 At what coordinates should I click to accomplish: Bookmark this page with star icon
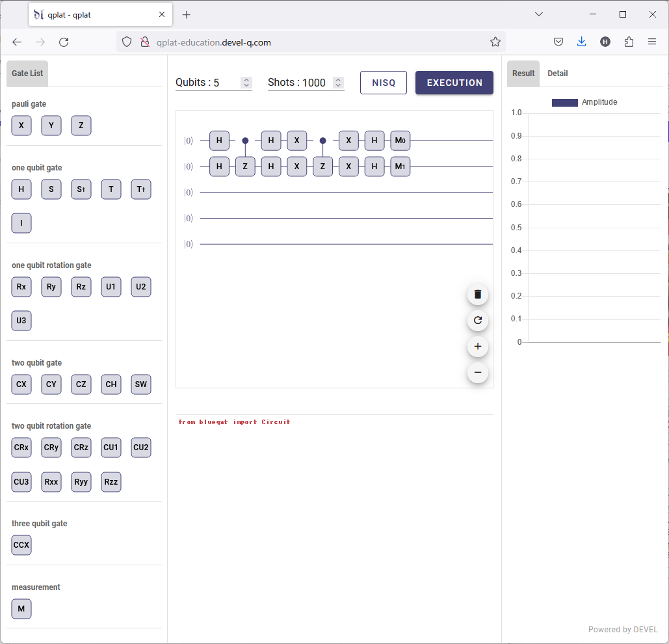(495, 42)
